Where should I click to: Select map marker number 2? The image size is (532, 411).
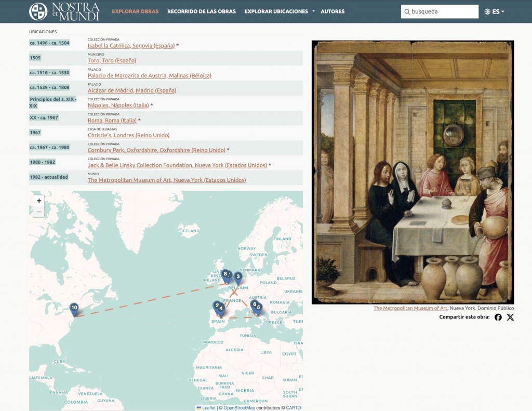[217, 307]
